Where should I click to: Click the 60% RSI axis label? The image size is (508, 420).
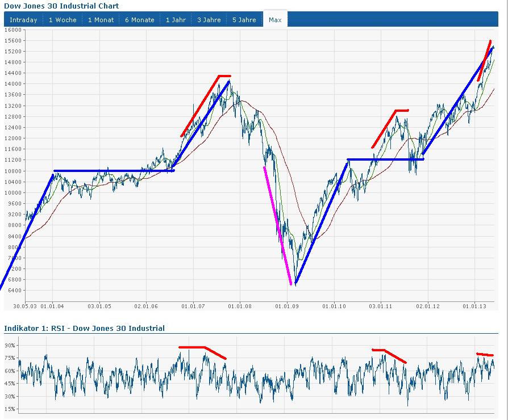coord(10,371)
